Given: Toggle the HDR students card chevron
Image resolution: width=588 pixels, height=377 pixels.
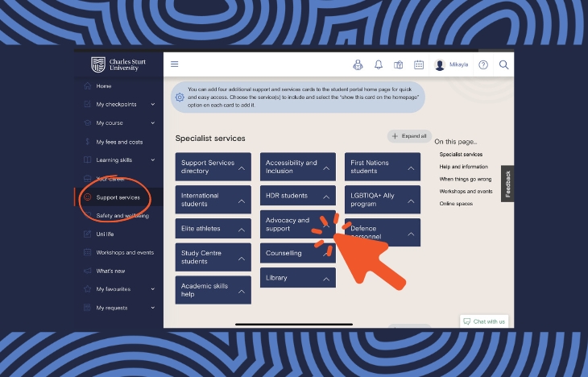Looking at the screenshot, I should [x=326, y=197].
